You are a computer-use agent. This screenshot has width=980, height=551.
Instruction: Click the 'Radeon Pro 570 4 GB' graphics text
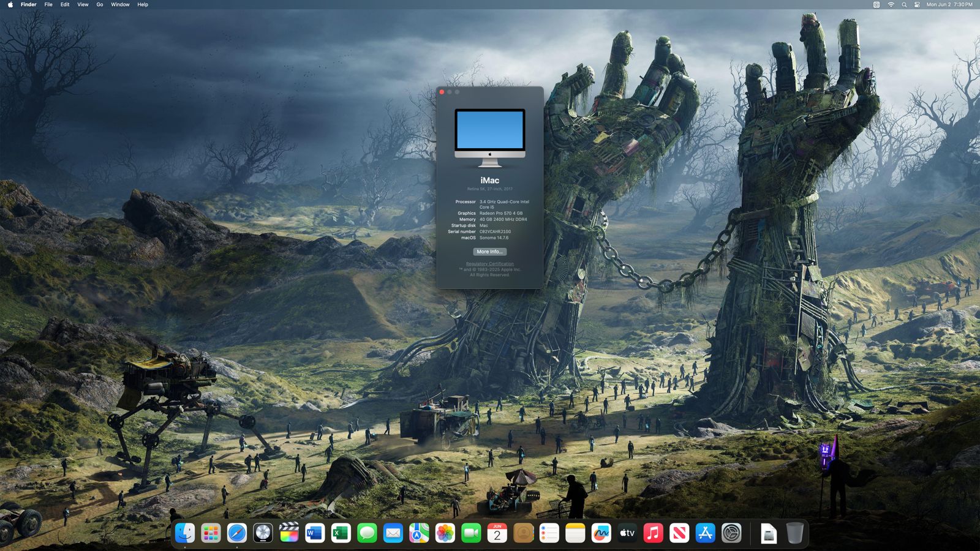tap(501, 213)
